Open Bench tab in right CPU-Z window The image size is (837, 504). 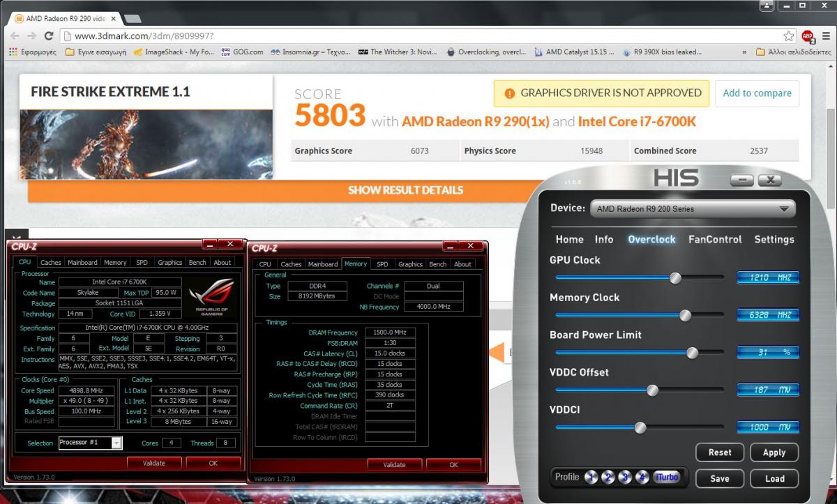438,264
